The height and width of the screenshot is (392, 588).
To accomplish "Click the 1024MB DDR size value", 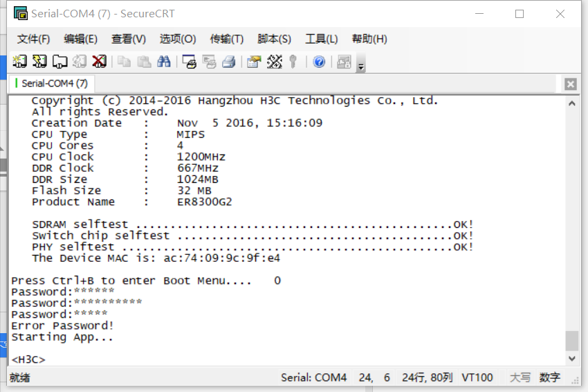I will [x=198, y=179].
